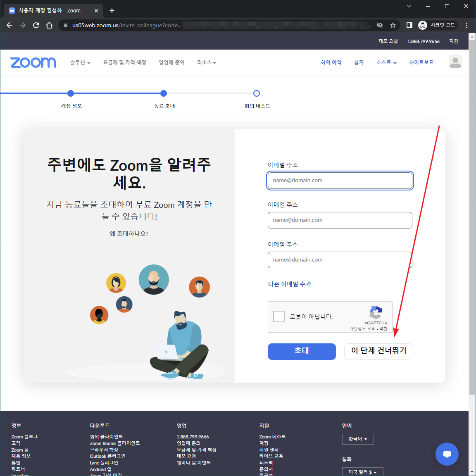The height and width of the screenshot is (476, 476).
Task: Expand the 솔루션 dropdown menu
Action: point(80,62)
